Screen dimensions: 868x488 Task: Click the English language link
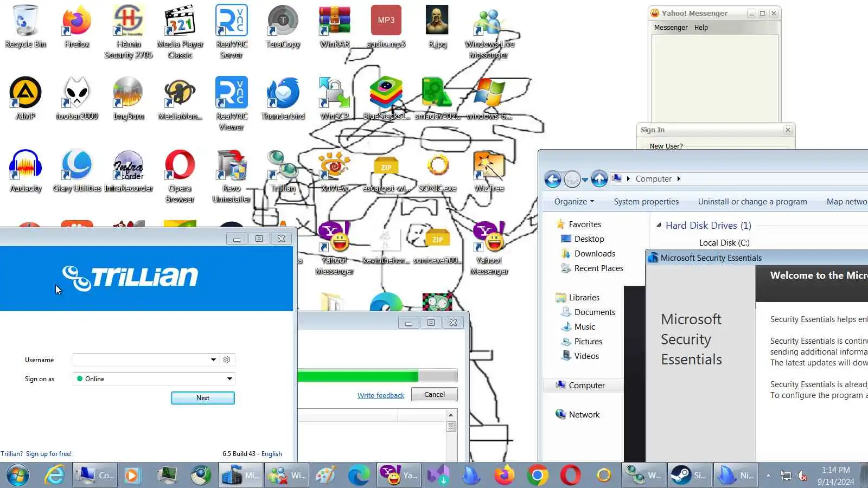(272, 454)
